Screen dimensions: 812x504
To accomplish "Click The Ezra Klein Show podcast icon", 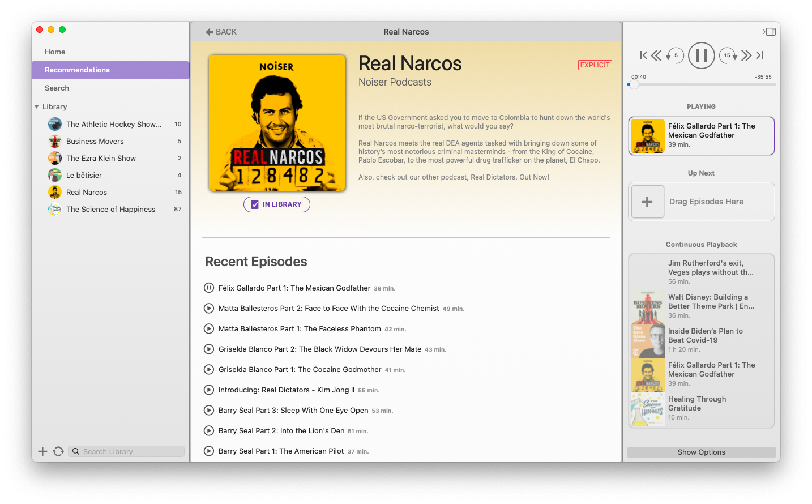I will click(x=55, y=158).
